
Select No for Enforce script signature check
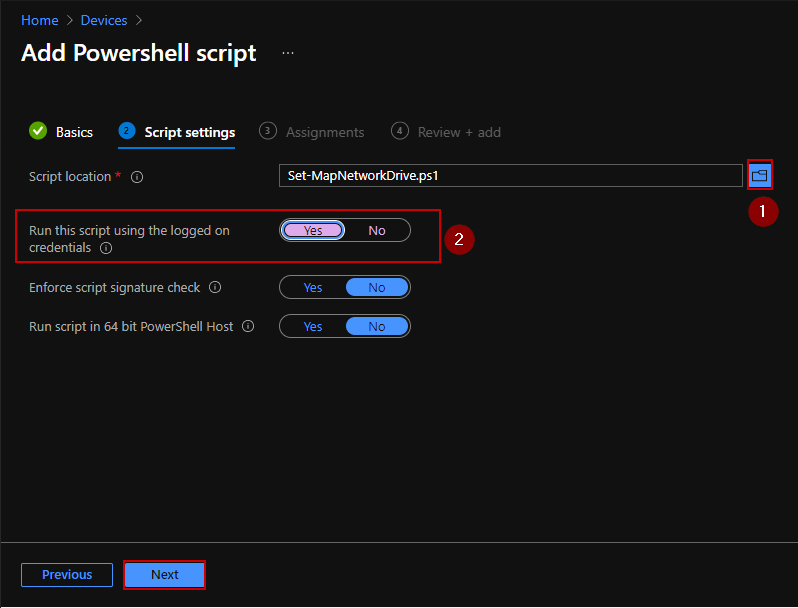(x=377, y=288)
